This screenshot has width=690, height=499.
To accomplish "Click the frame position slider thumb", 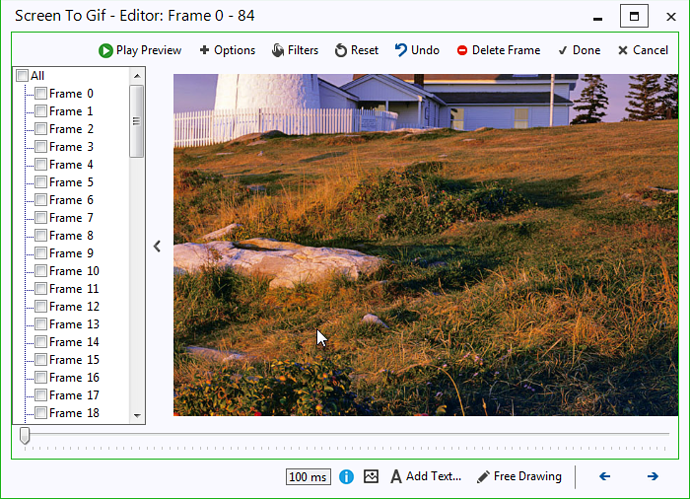I will coord(25,436).
